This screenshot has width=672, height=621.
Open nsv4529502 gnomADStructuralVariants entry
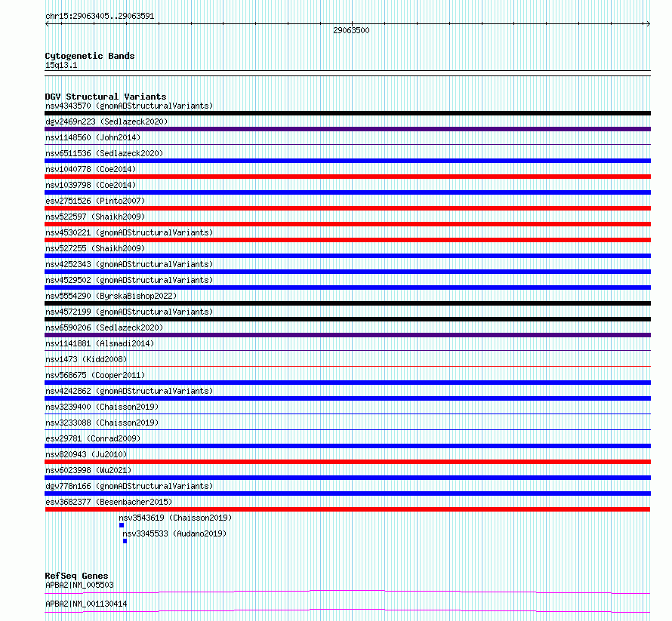tap(129, 280)
